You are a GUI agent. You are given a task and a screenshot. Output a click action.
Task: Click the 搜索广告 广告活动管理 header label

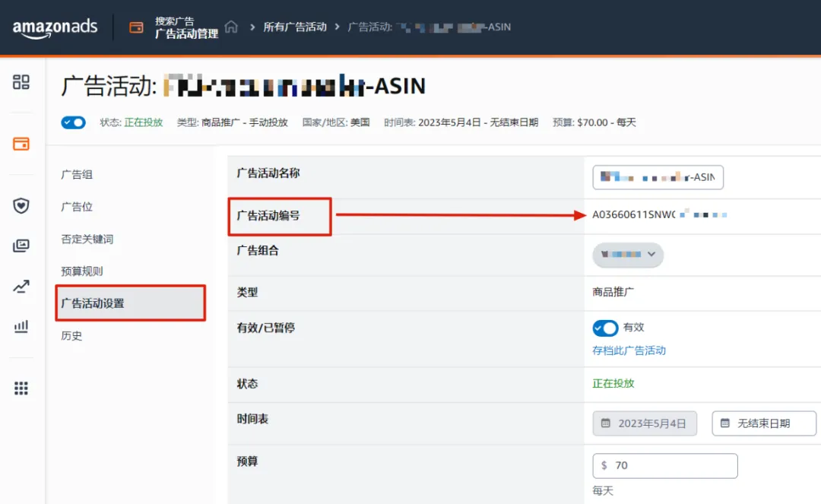click(186, 27)
